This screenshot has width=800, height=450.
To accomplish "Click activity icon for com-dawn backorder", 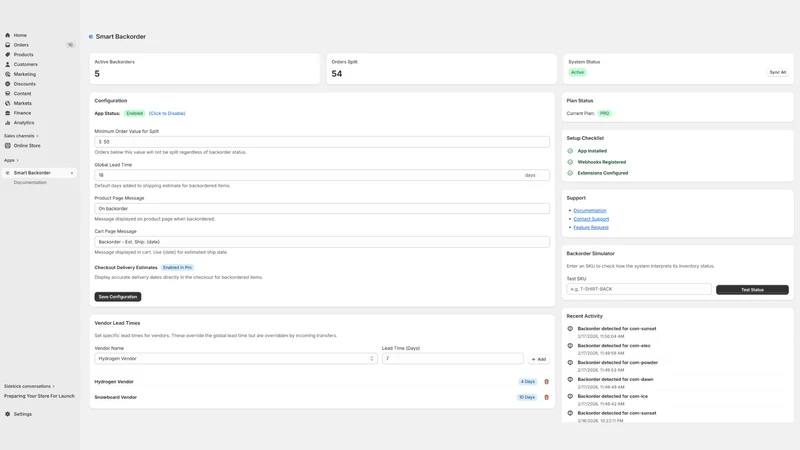I will click(x=570, y=380).
